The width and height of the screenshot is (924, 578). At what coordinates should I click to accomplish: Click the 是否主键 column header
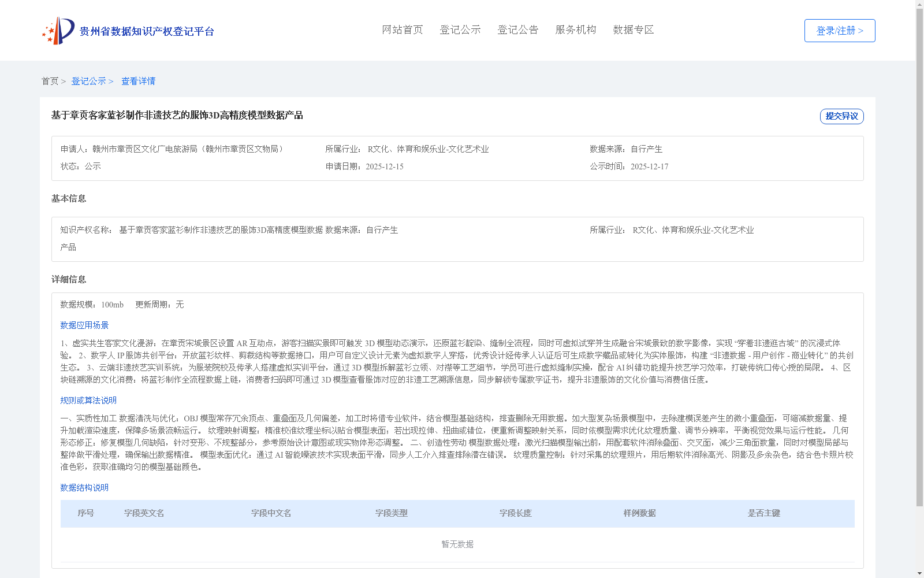tap(764, 513)
